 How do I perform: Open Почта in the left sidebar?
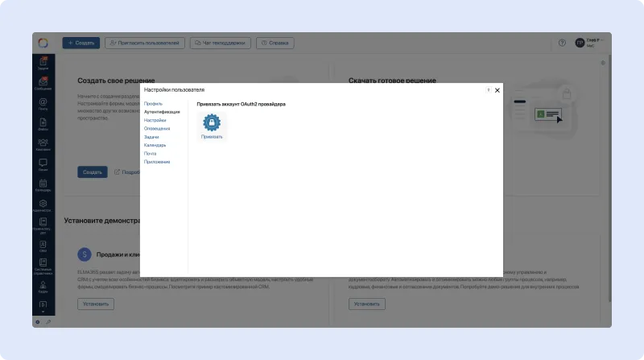point(43,103)
